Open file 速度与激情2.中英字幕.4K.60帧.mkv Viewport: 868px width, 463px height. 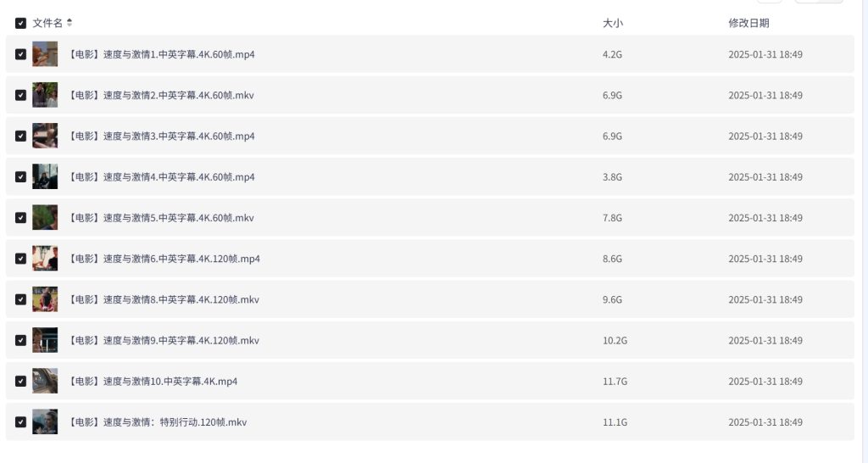click(160, 95)
